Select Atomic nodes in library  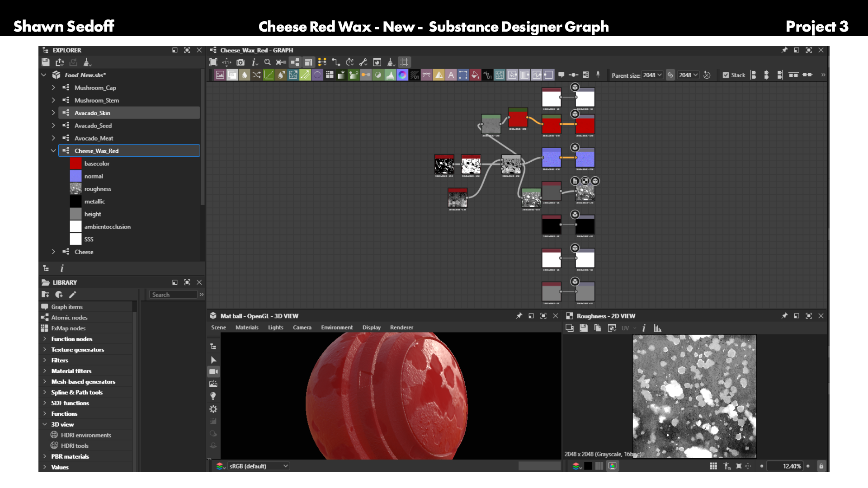(69, 318)
